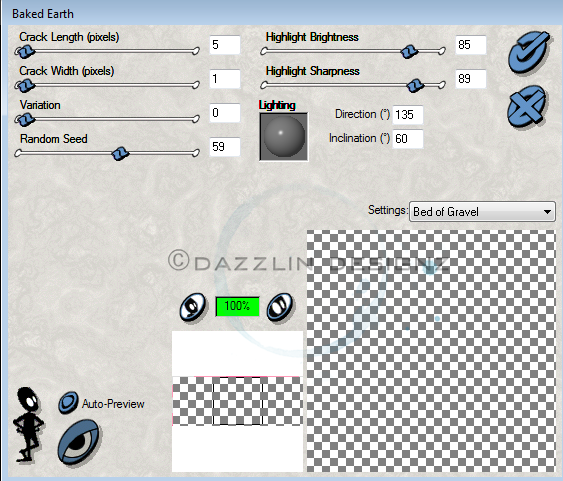Click the Crack Length value field
Screen dimensions: 563x481
pyautogui.click(x=225, y=45)
